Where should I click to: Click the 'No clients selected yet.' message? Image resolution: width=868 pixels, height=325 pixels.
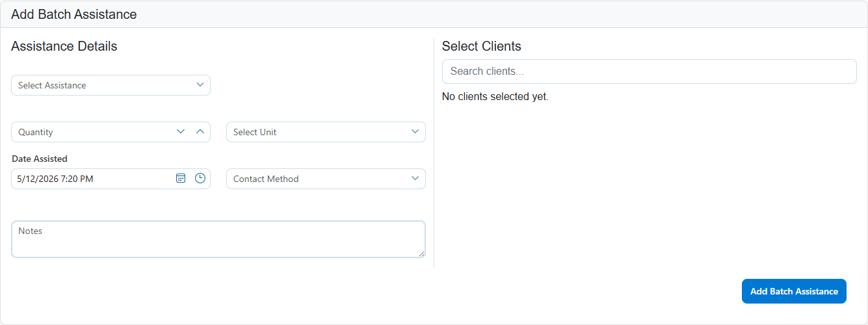[x=495, y=97]
